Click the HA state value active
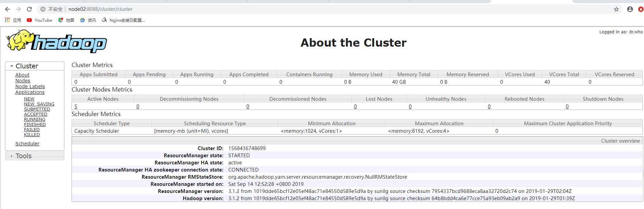The image size is (644, 209). tap(235, 163)
